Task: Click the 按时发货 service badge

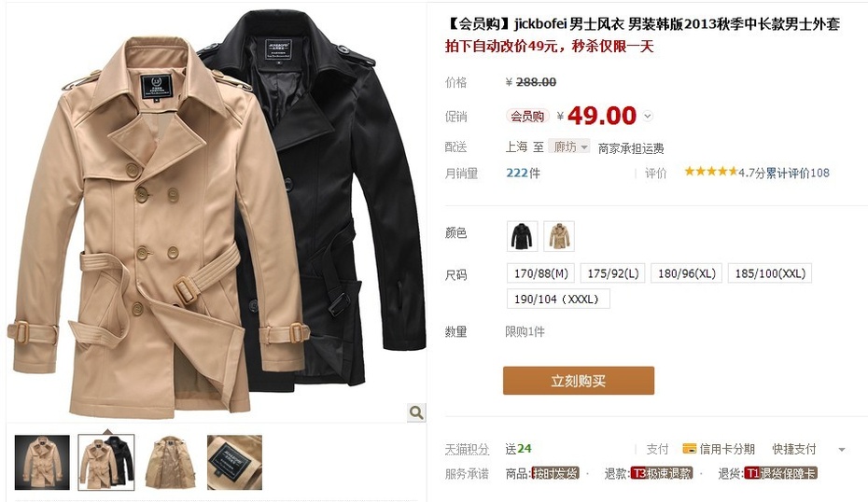Action: pyautogui.click(x=554, y=474)
